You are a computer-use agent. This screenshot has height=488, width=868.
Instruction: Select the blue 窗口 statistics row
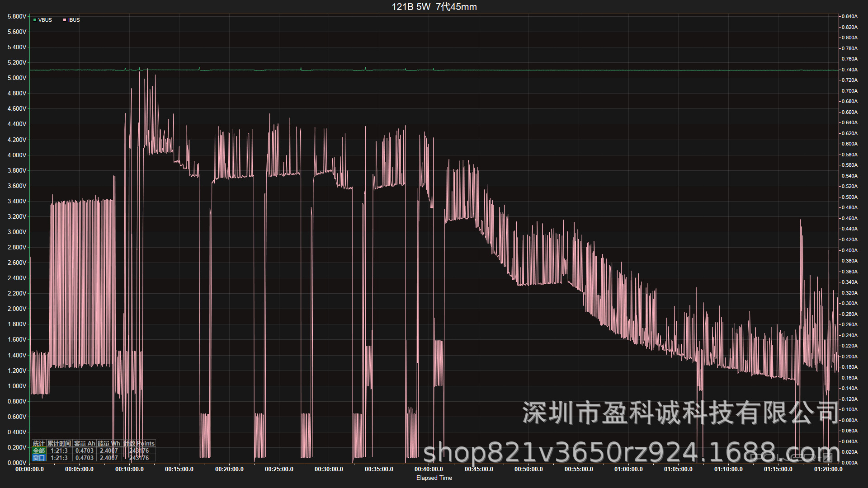tap(39, 458)
